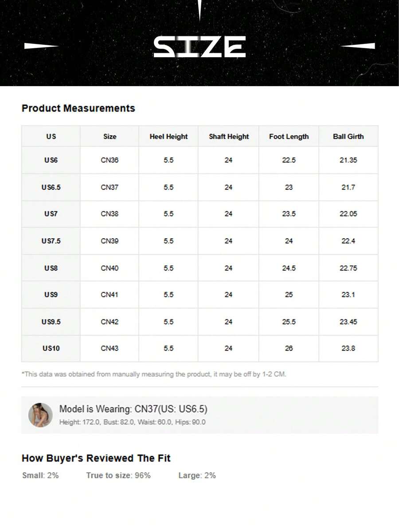399x532 pixels.
Task: Select the Shaft Height column header
Action: coord(229,137)
